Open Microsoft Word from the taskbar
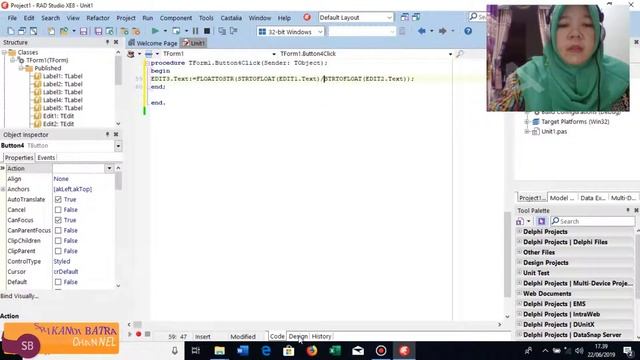 tap(243, 351)
